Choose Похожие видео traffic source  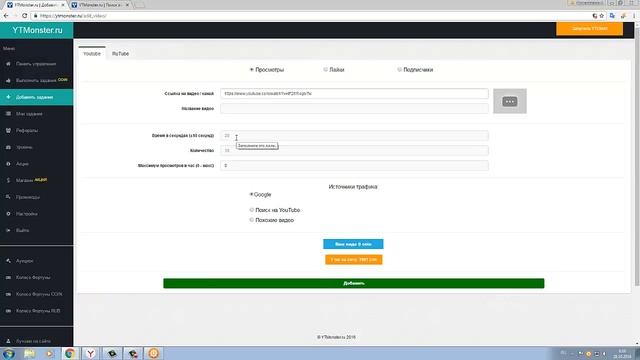(251, 220)
